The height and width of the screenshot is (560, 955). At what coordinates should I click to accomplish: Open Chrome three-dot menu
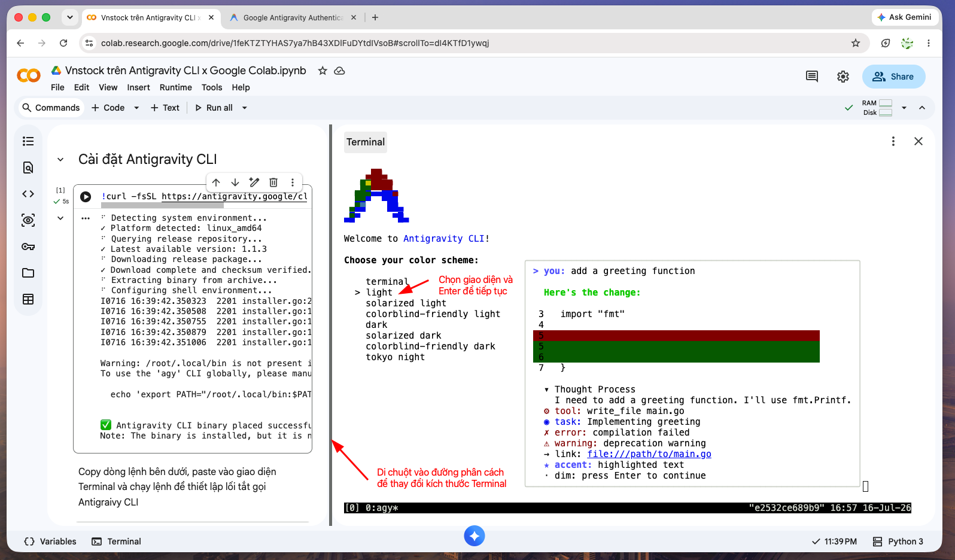(929, 43)
